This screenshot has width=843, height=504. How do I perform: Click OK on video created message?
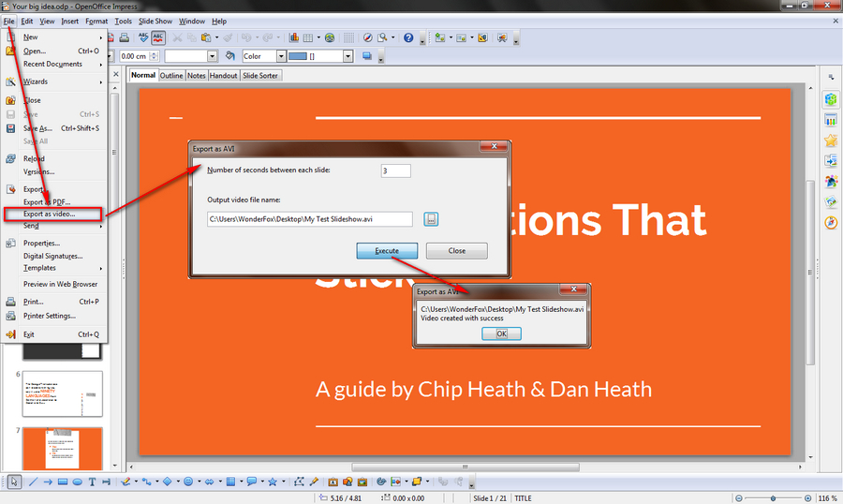[501, 334]
